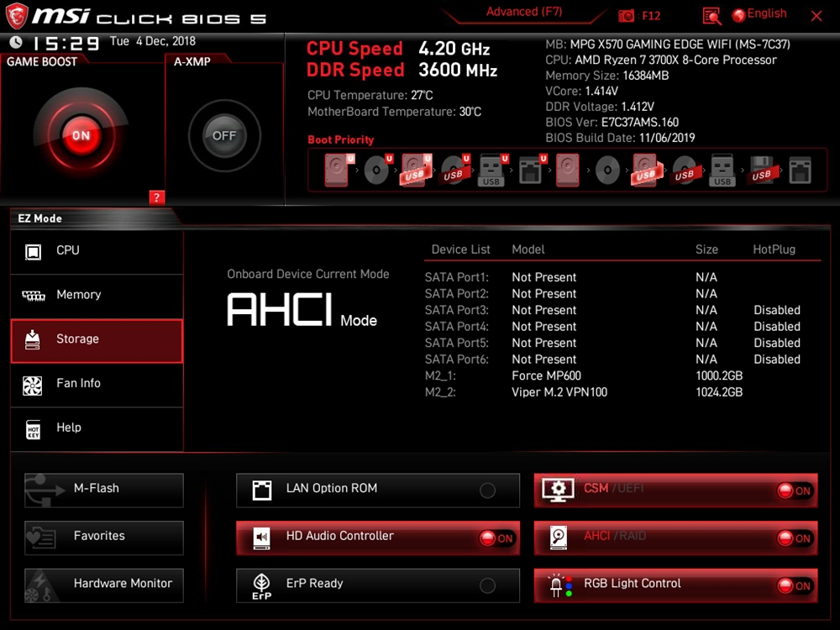The image size is (840, 630).
Task: Open the CPU tab in EZ Mode
Action: point(97,250)
